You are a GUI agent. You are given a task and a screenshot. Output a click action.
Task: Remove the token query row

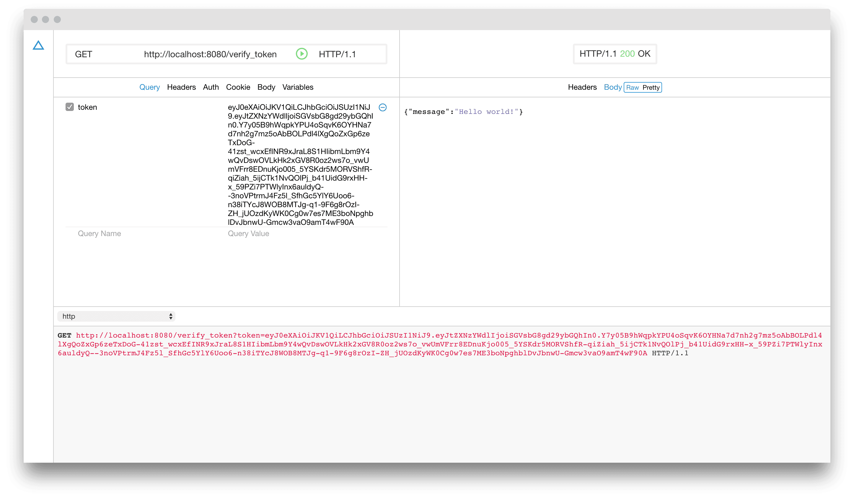[383, 107]
